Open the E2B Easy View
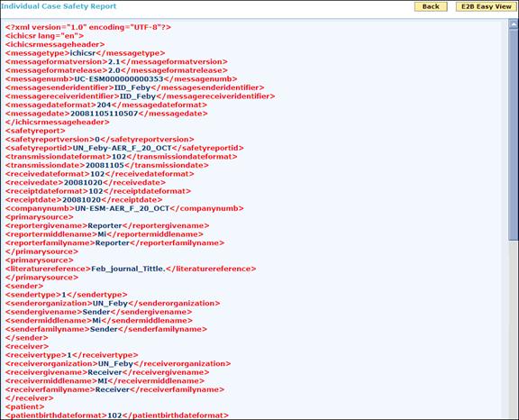 click(487, 6)
